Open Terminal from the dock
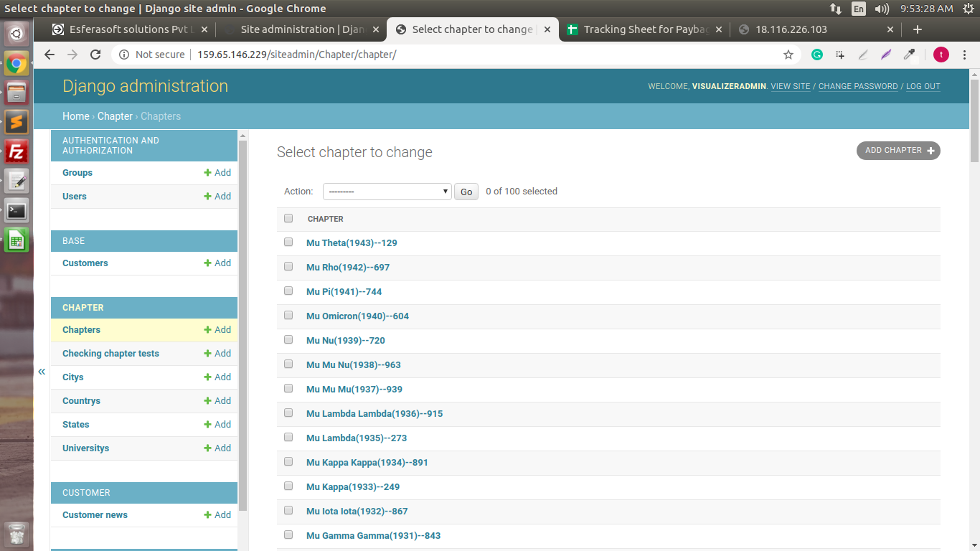 coord(17,211)
